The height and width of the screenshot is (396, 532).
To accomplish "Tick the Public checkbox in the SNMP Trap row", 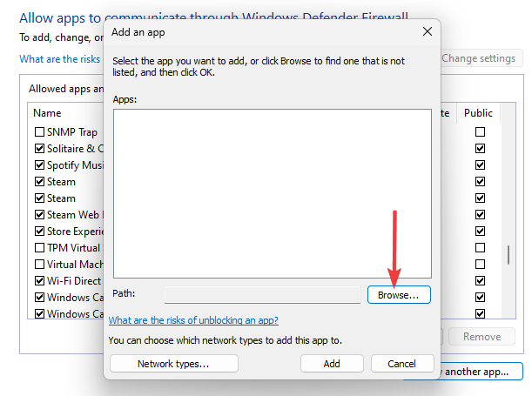I will point(480,132).
